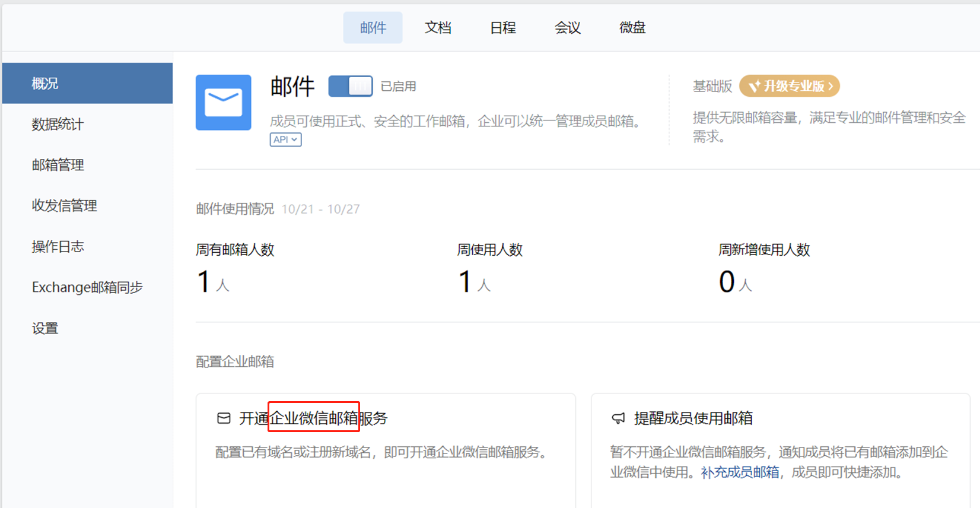Switch to the 日程 tab

[x=502, y=28]
